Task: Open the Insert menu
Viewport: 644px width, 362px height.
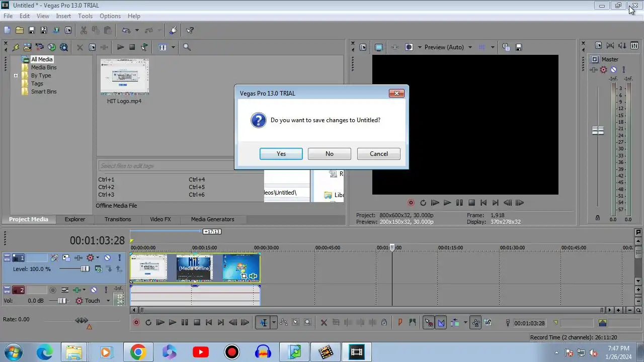Action: tap(63, 16)
